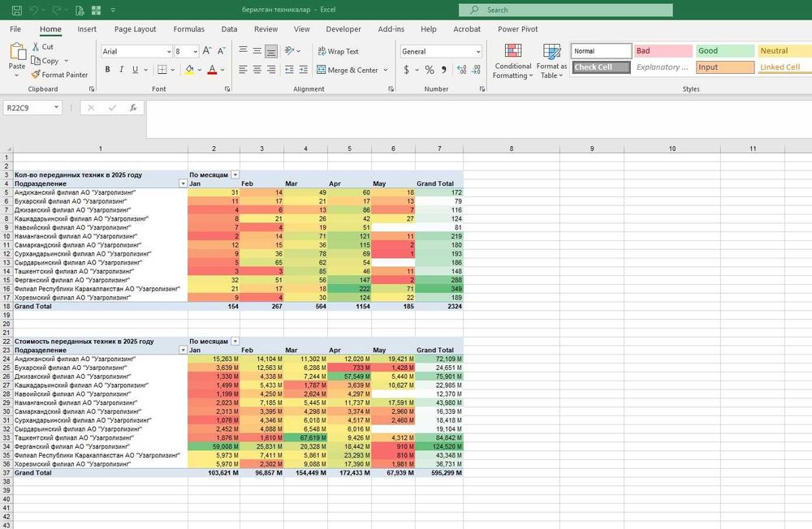Viewport: 812px width, 529px height.
Task: Apply yellow Fill Color bucket
Action: pos(189,69)
